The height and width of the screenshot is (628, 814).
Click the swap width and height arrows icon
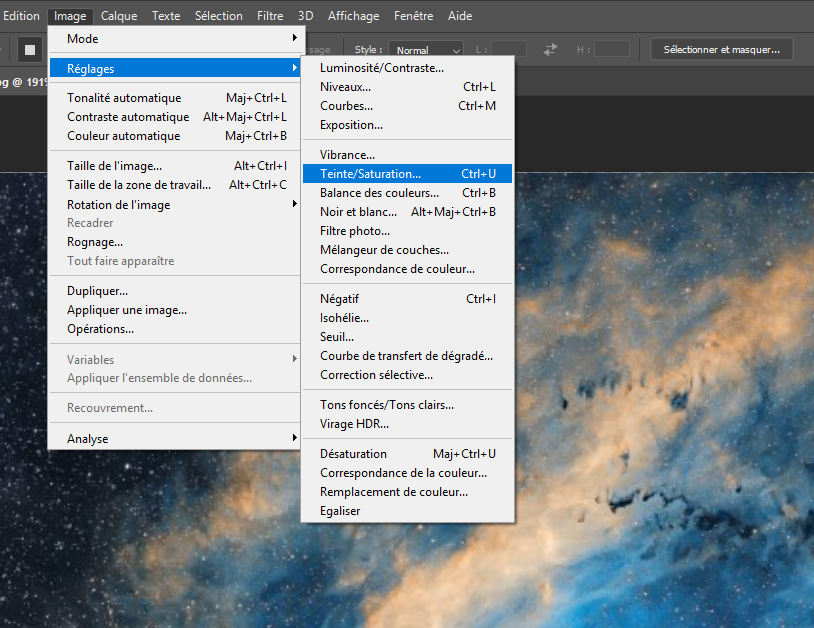click(x=550, y=49)
